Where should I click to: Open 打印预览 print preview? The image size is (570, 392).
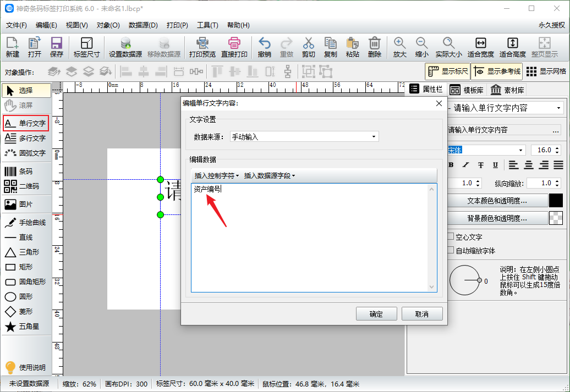(x=202, y=47)
